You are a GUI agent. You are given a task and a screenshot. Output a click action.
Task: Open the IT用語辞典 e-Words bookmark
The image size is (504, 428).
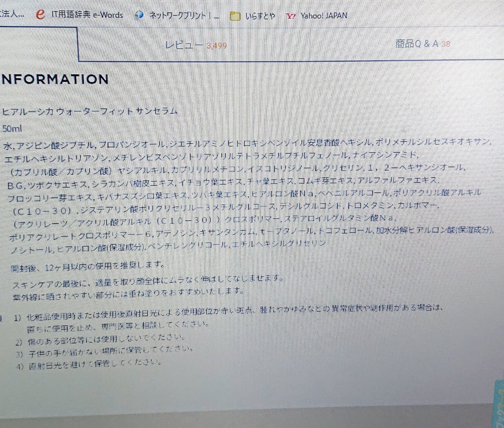point(87,15)
